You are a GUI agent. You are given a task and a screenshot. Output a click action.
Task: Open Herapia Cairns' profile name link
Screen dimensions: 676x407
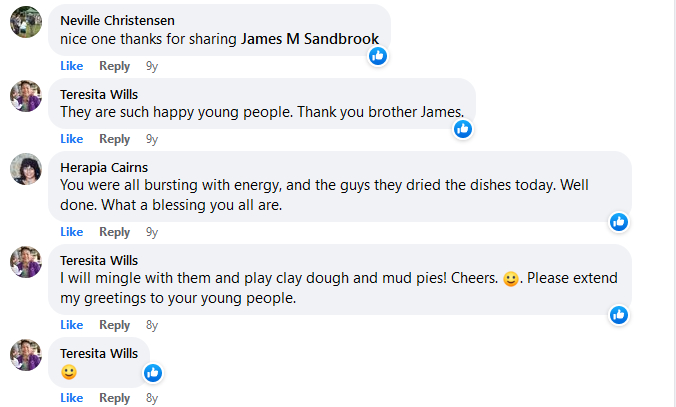(x=104, y=167)
